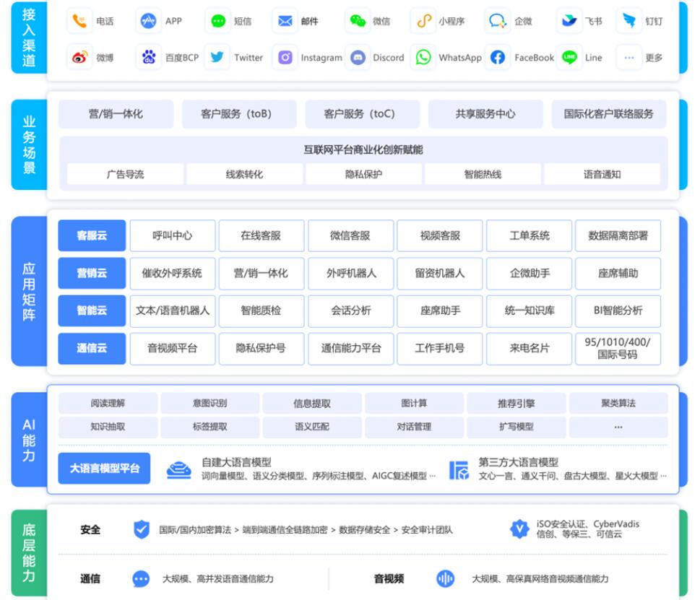Select the APP channel icon
Viewport: 700px width, 600px height.
(148, 21)
